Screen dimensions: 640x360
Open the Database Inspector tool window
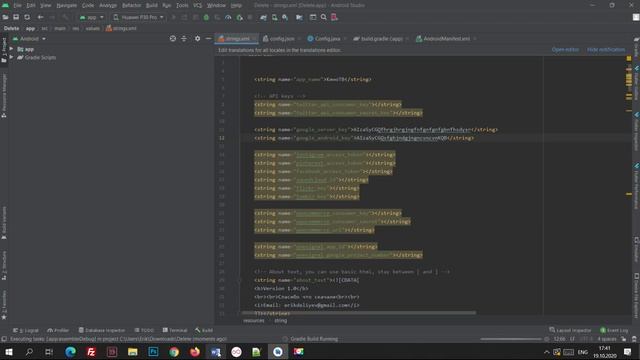click(102, 330)
